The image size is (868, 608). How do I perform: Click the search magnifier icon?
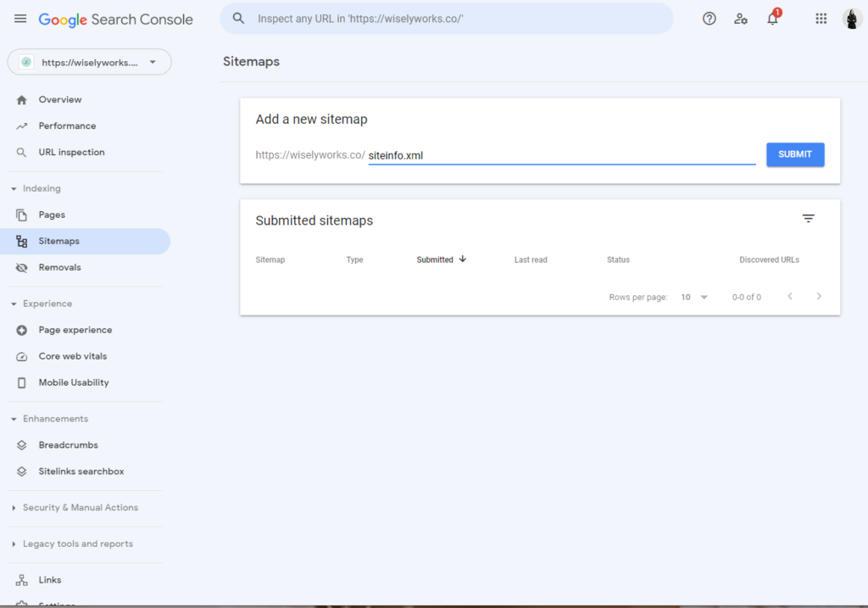[238, 19]
